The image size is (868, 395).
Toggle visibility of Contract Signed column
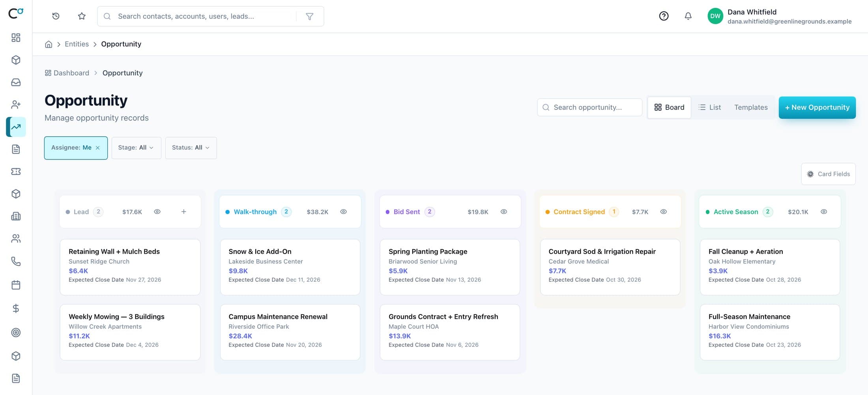click(x=664, y=212)
